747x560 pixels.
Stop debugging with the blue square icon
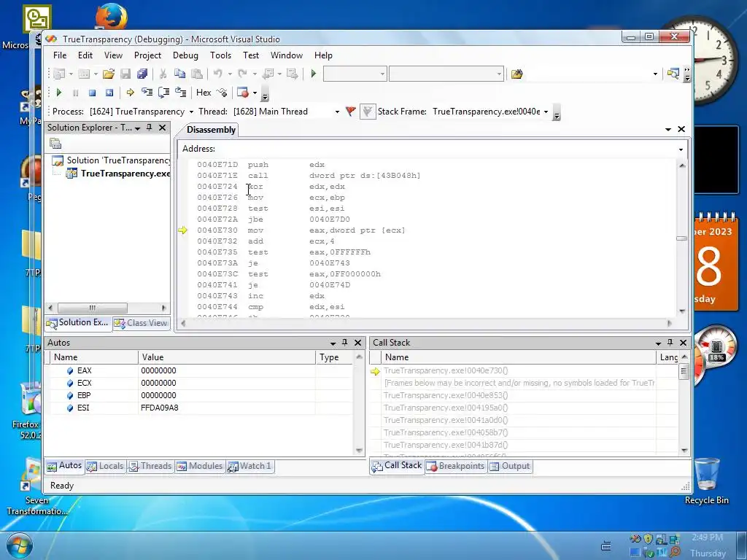(x=93, y=93)
